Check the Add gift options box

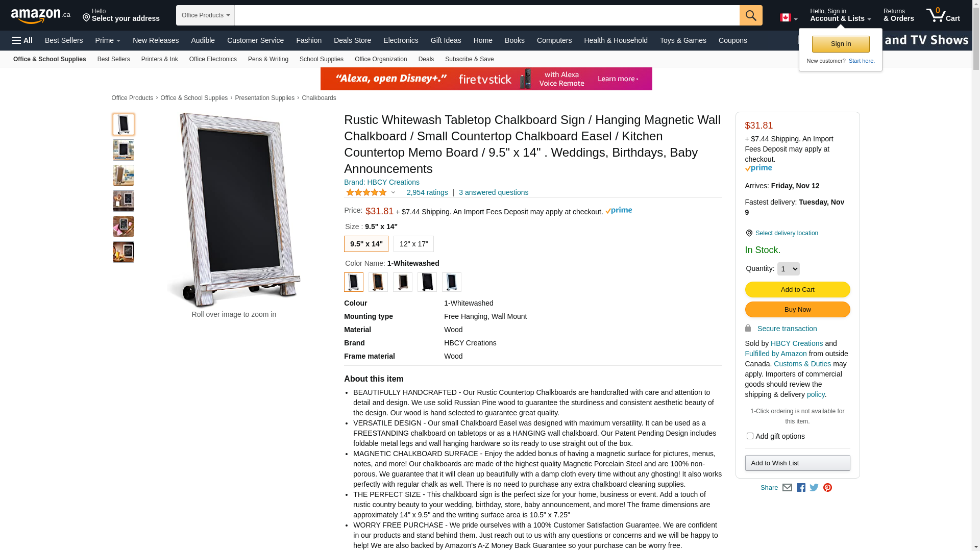click(750, 436)
